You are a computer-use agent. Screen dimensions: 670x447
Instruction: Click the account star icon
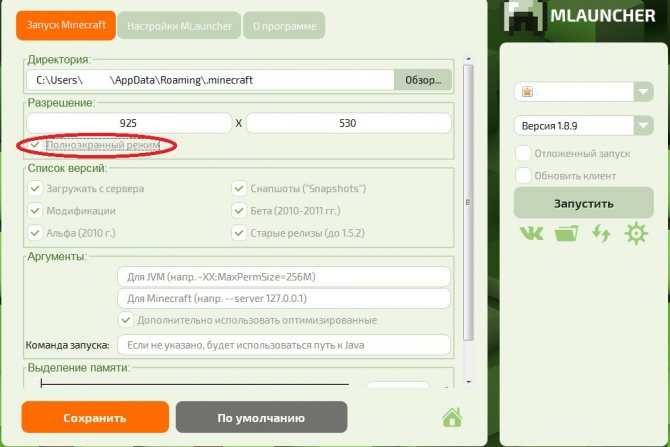pyautogui.click(x=527, y=92)
